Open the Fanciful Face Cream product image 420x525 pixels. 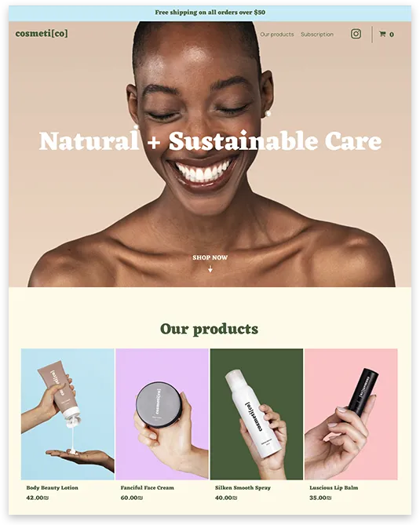[x=162, y=414]
